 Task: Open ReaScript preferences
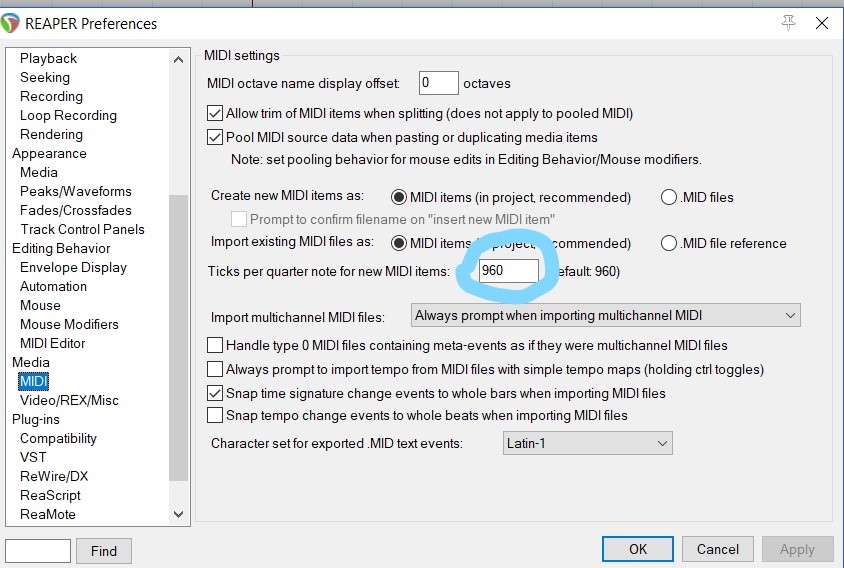click(50, 495)
